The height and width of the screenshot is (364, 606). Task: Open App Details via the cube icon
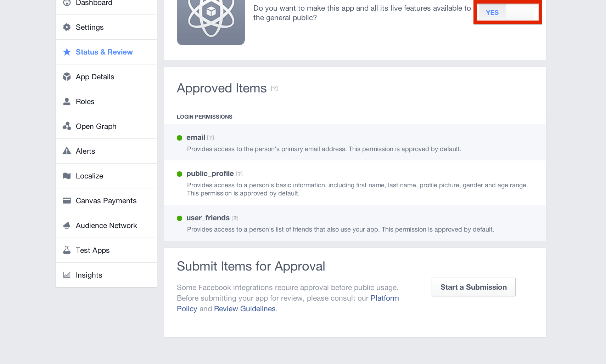point(67,76)
